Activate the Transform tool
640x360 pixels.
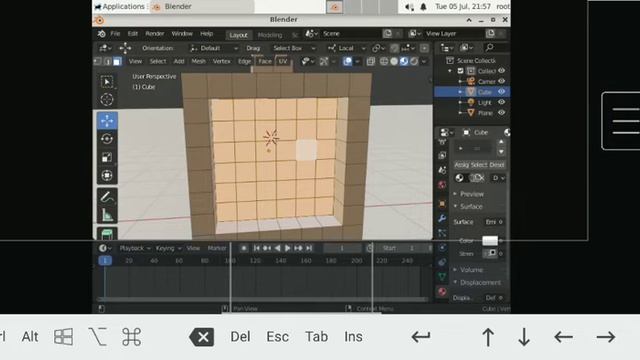(x=107, y=175)
